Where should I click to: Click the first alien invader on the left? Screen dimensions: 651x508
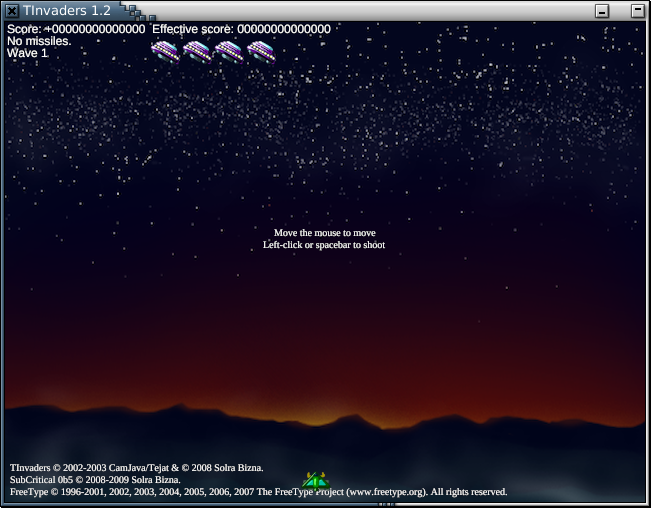point(165,51)
